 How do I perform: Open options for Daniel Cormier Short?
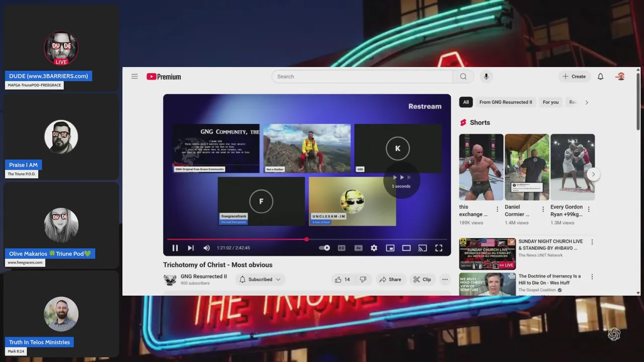pos(543,209)
